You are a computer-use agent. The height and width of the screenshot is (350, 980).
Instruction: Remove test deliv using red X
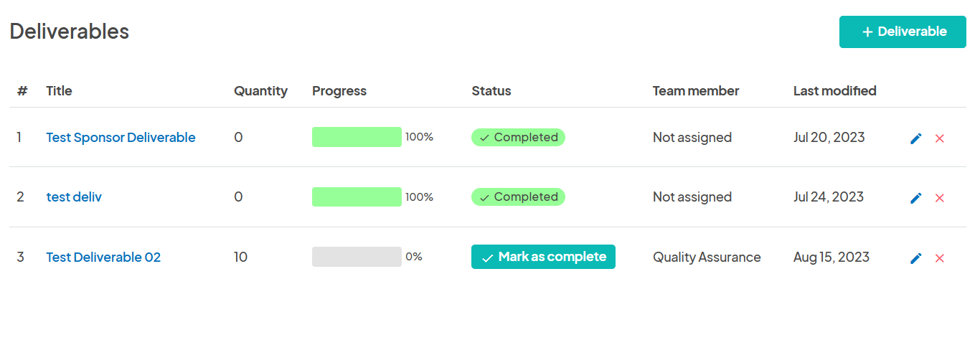tap(939, 198)
